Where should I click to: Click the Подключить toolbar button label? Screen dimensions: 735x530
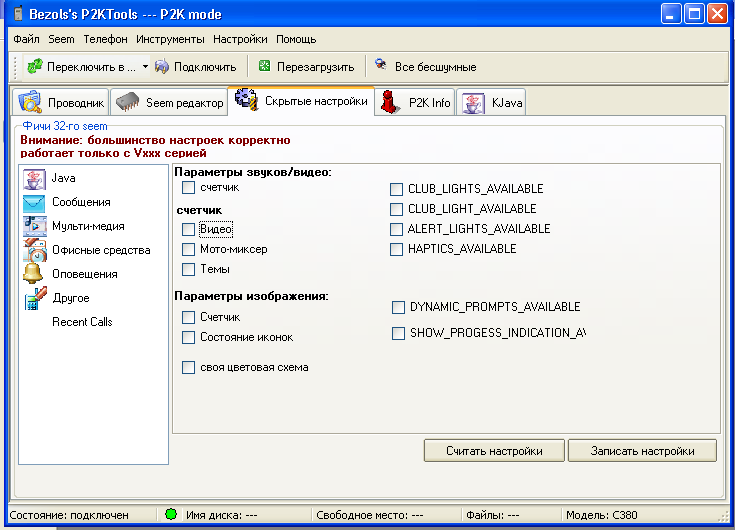[x=205, y=67]
